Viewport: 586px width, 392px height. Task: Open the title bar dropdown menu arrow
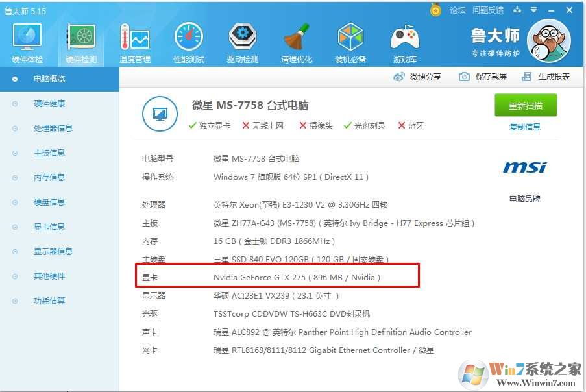pos(533,10)
